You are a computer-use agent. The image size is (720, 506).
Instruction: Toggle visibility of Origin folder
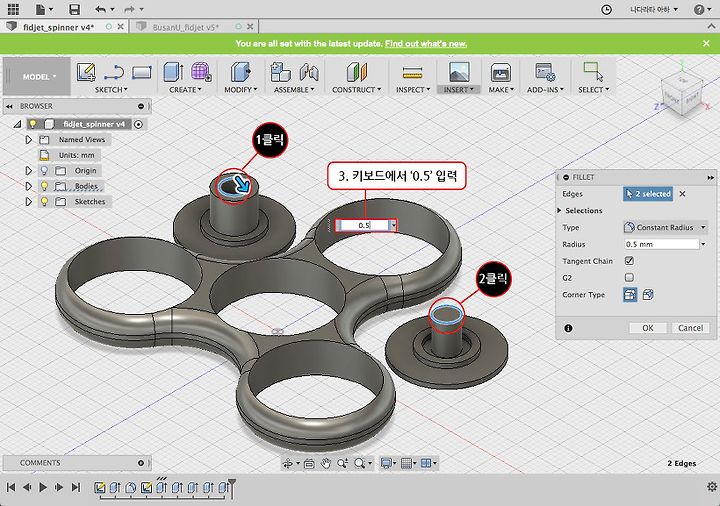pos(44,170)
